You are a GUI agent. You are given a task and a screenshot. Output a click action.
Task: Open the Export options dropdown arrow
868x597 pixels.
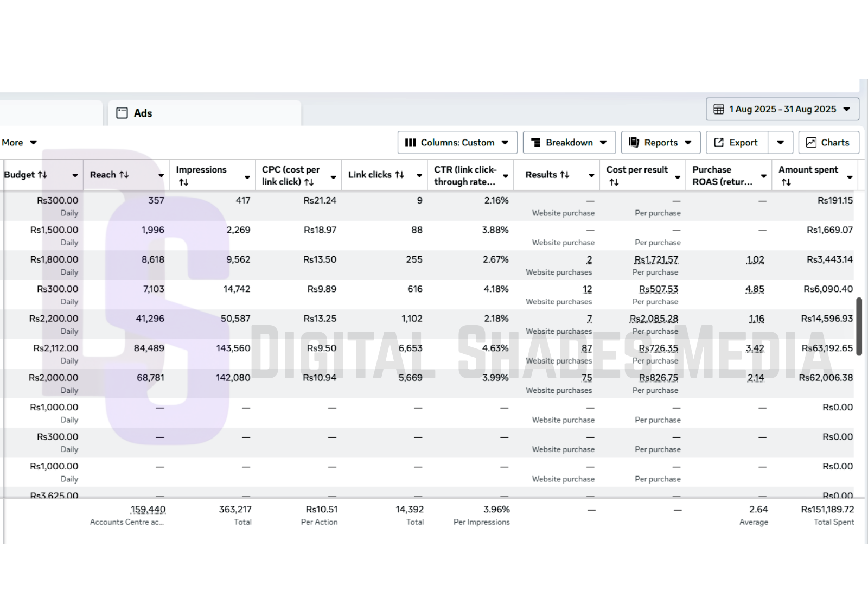780,142
